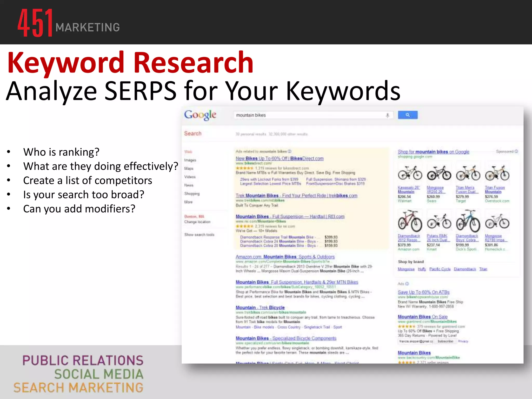This screenshot has height=399, width=532.
Task: Click the Google logo
Action: point(200,115)
